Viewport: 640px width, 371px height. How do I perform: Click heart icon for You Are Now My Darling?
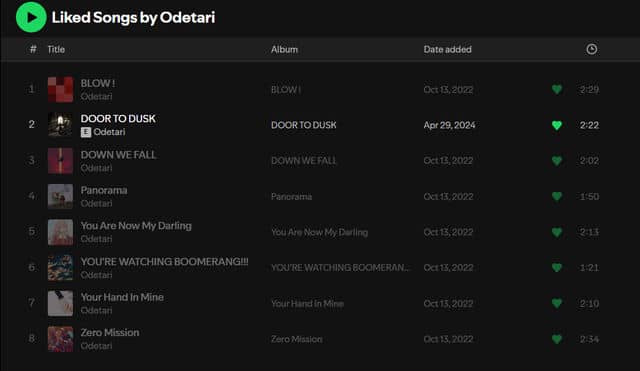click(x=557, y=232)
